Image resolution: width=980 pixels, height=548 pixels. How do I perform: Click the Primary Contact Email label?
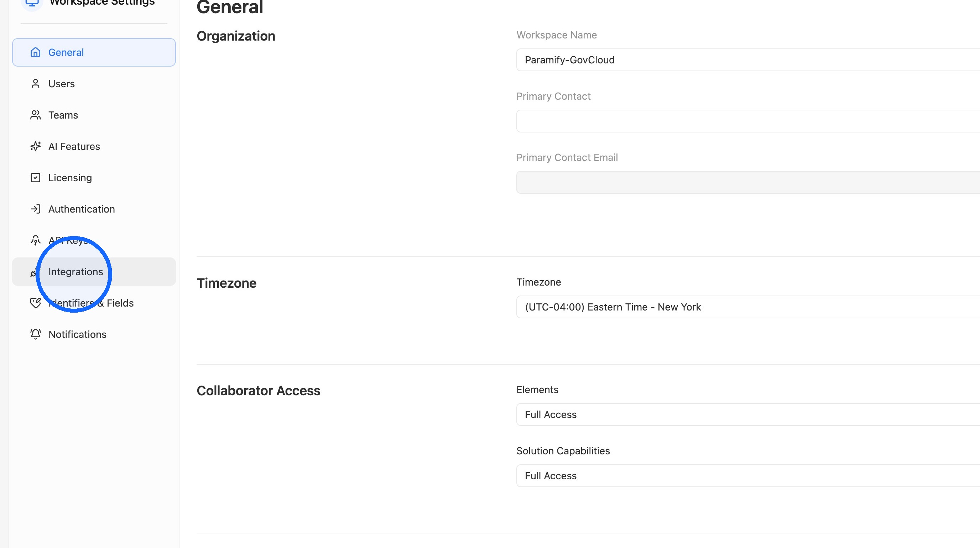tap(567, 157)
